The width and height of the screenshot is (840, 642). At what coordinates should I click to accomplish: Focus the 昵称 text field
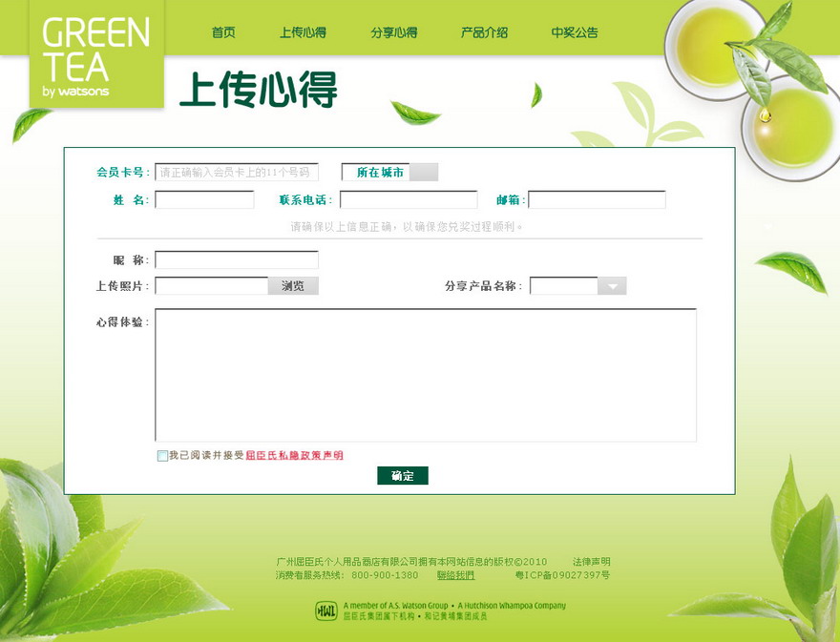coord(237,259)
